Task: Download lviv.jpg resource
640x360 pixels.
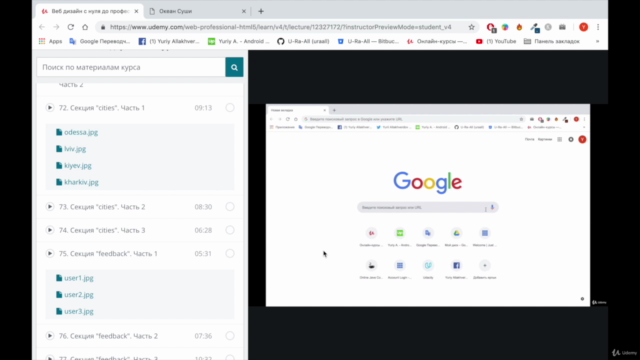Action: coord(75,149)
